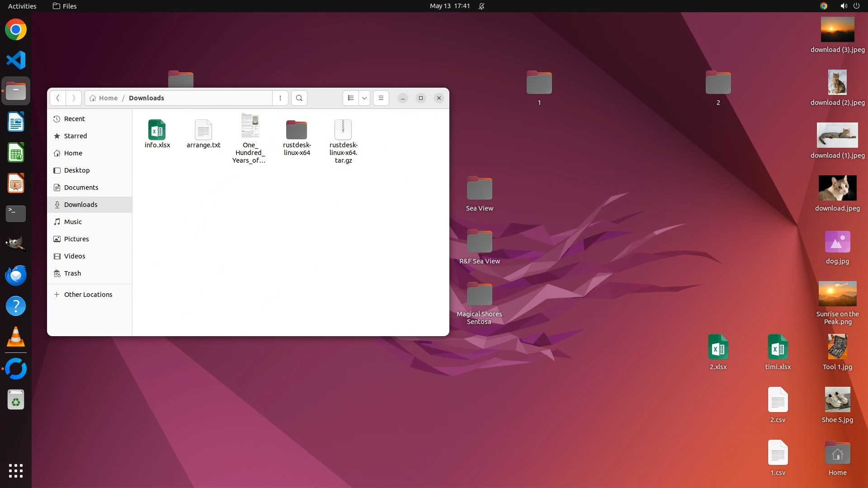The height and width of the screenshot is (488, 868).
Task: Open path bar three-dot menu
Action: 280,98
